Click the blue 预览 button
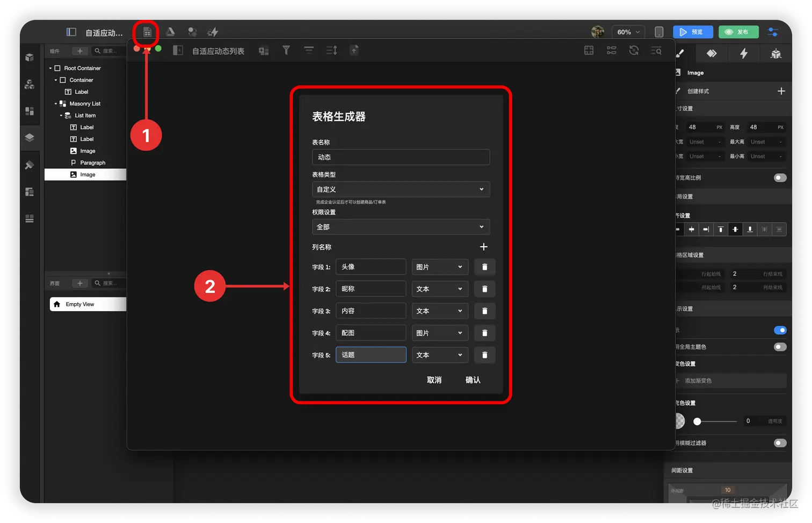This screenshot has height=523, width=812. tap(693, 32)
